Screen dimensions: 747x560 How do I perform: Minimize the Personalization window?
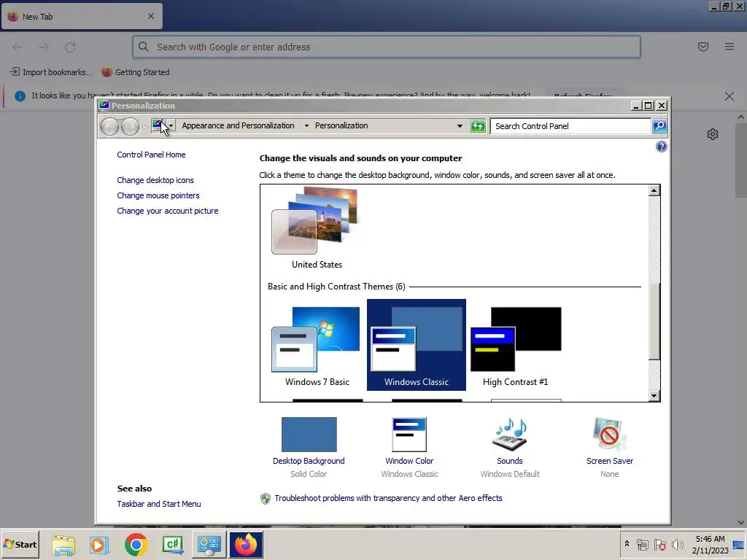click(x=636, y=105)
